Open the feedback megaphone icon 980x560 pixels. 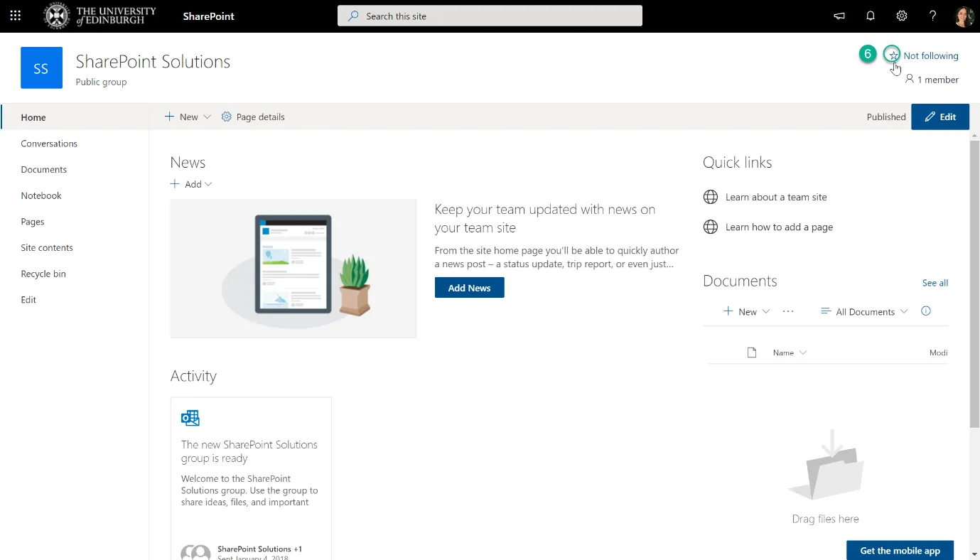click(x=839, y=15)
